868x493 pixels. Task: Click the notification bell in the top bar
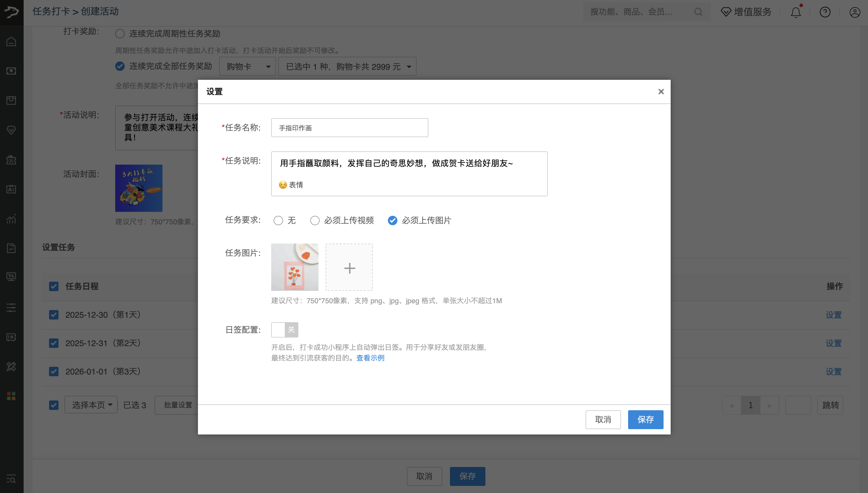[795, 12]
